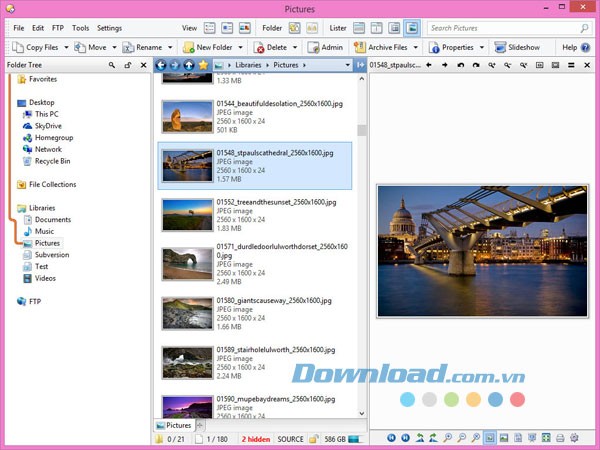The height and width of the screenshot is (450, 600).
Task: Expand Archive Files dropdown arrow
Action: 416,47
